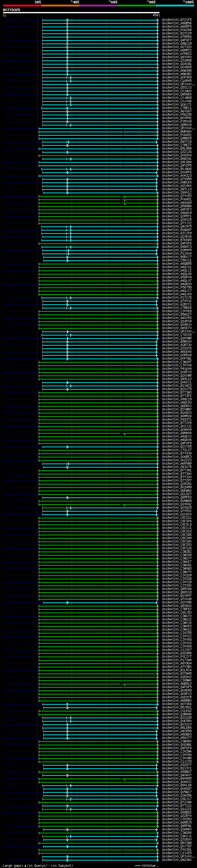
Task: Select label UniRef100_Q85AE6
Action: point(177,94)
